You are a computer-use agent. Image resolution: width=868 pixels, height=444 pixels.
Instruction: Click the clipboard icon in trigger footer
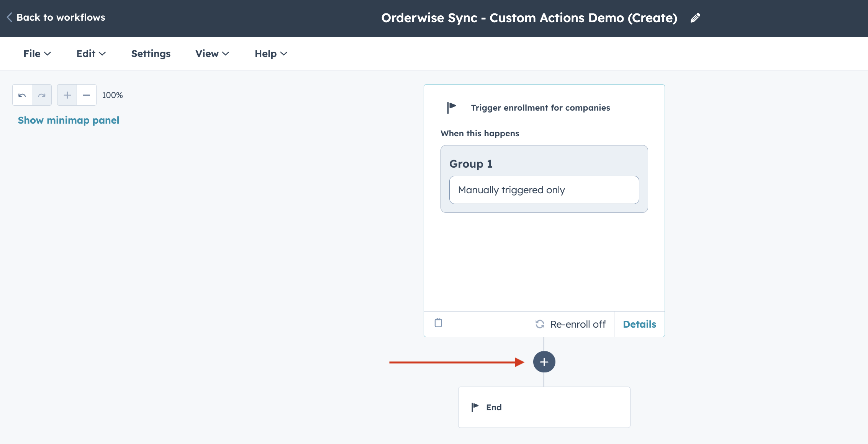pyautogui.click(x=438, y=323)
